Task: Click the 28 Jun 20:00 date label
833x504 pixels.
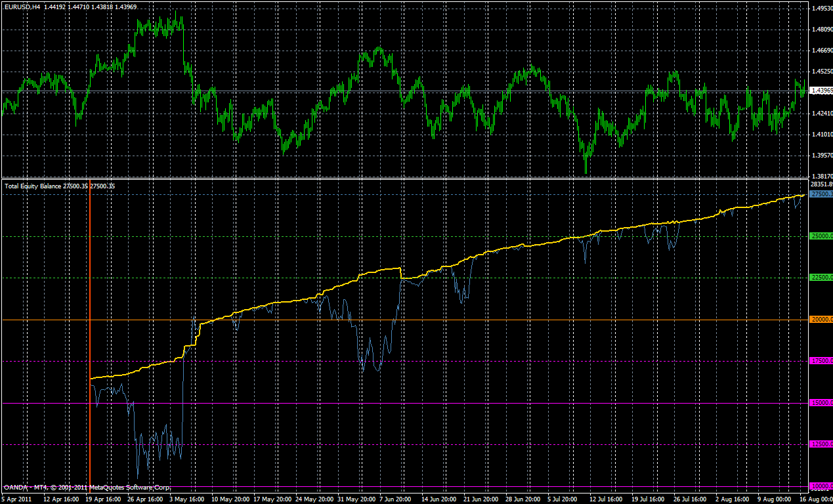Action: point(524,499)
